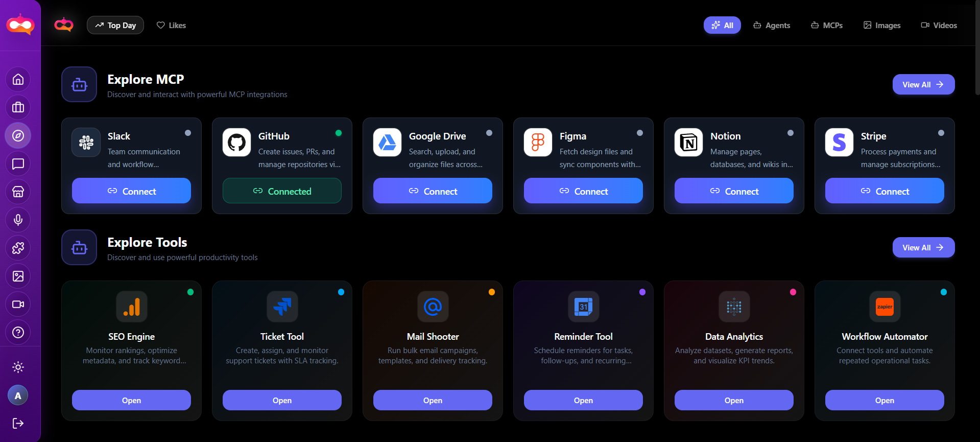
Task: Click the Stripe logo icon
Action: coord(839,142)
